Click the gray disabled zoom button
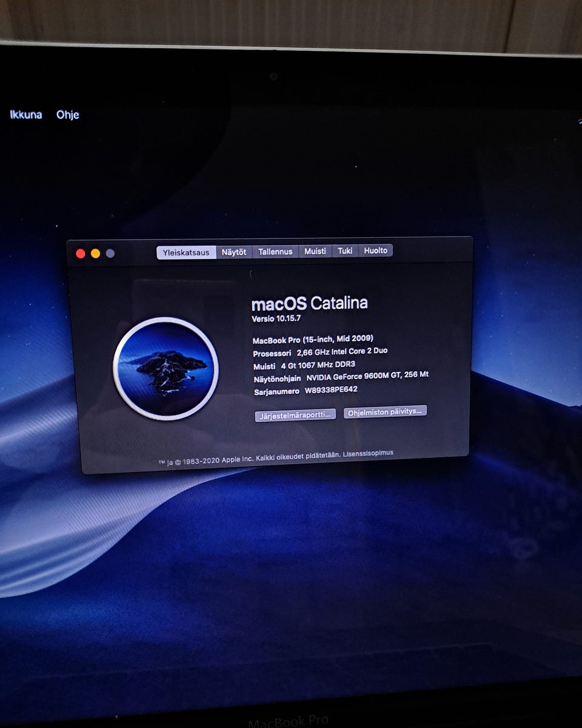582x728 pixels. pos(110,253)
